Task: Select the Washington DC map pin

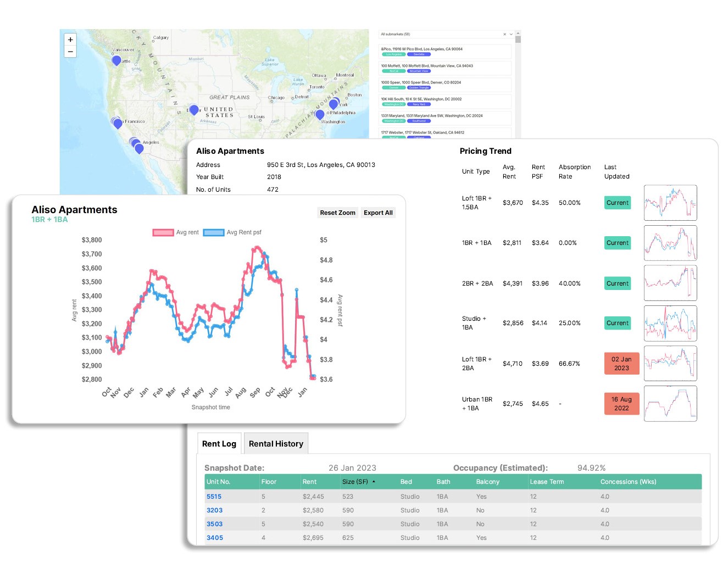Action: 320,114
